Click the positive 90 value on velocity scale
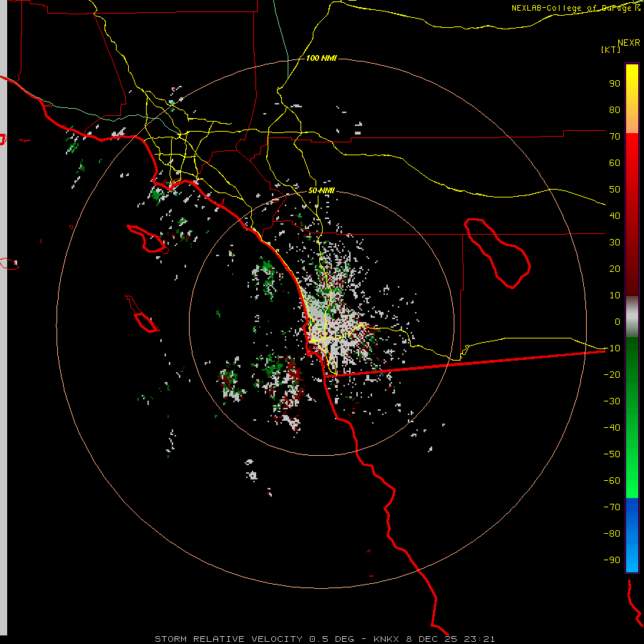Image resolution: width=644 pixels, height=644 pixels. point(615,84)
